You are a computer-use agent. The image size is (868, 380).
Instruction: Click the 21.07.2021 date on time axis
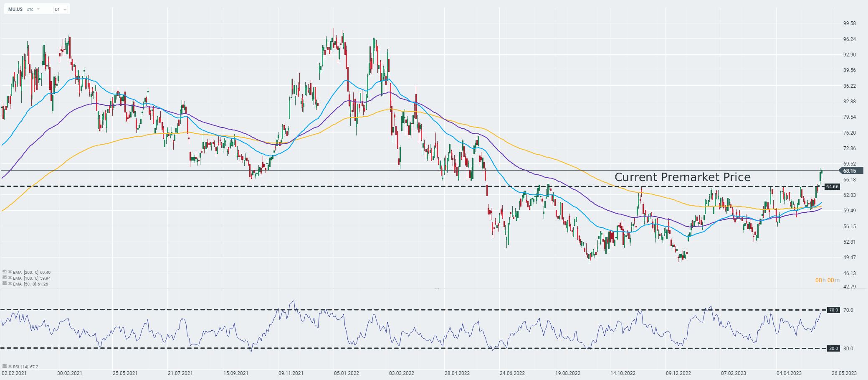click(180, 373)
